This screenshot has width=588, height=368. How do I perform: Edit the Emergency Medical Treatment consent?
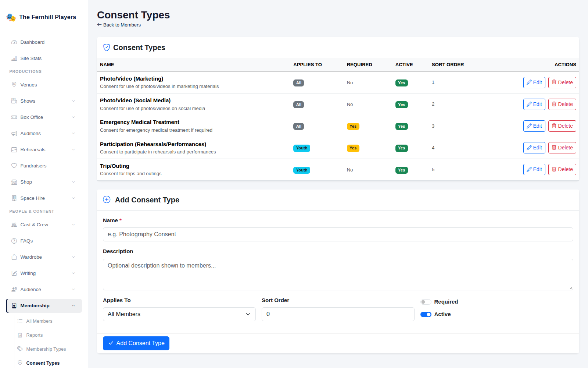click(x=534, y=126)
